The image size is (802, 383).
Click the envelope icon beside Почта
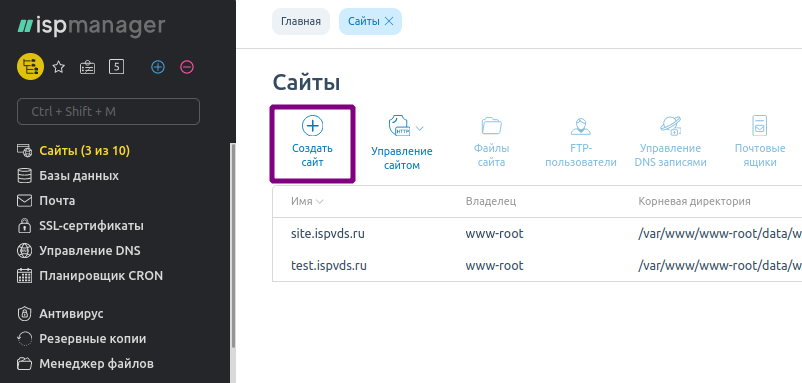(x=24, y=200)
